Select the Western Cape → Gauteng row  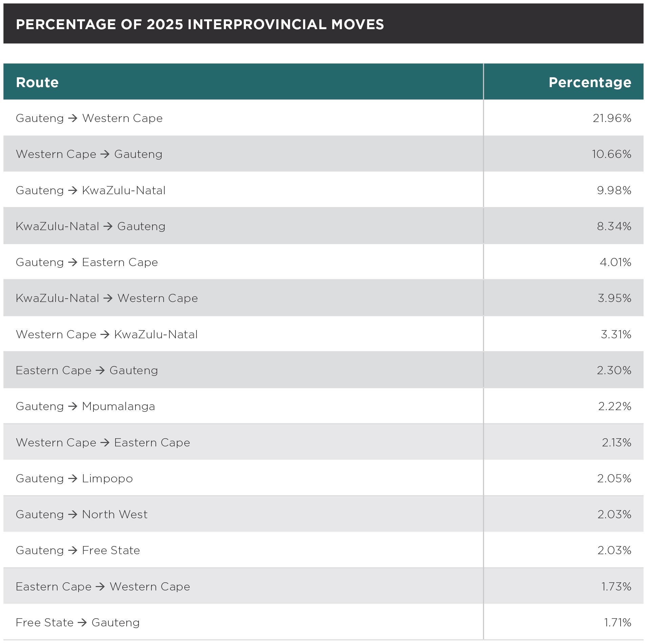(x=89, y=154)
